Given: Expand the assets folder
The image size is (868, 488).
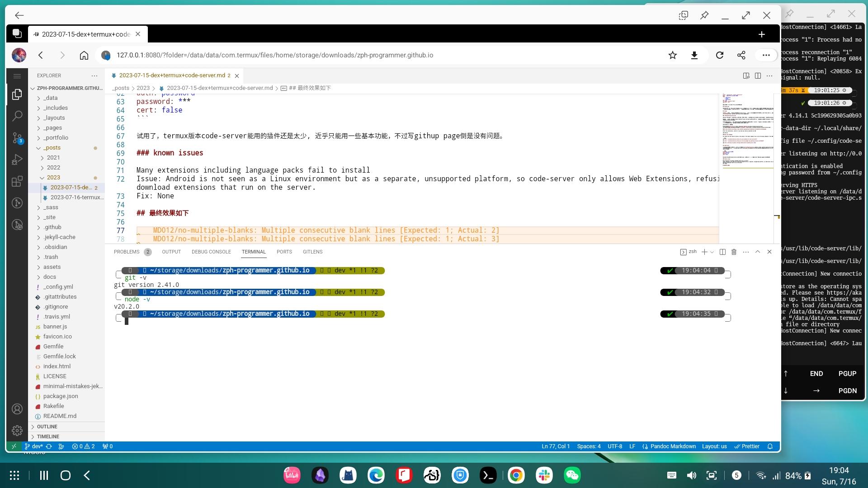Looking at the screenshot, I should [x=66, y=267].
